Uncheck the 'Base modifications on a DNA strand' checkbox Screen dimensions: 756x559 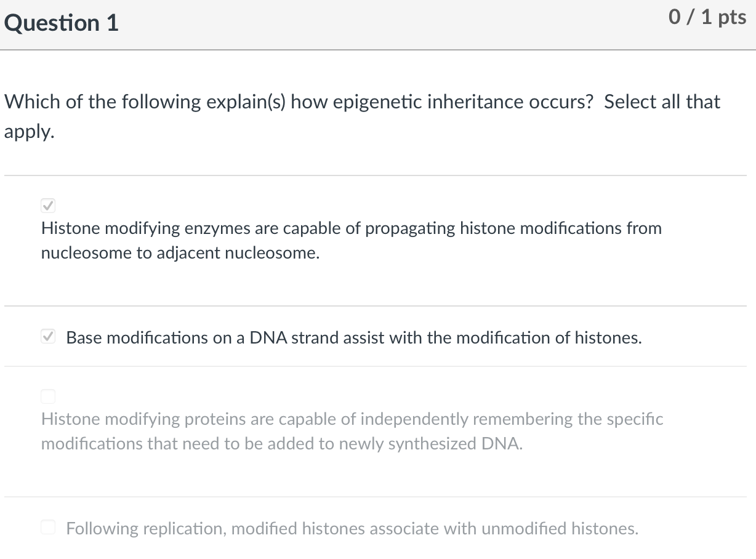click(48, 336)
